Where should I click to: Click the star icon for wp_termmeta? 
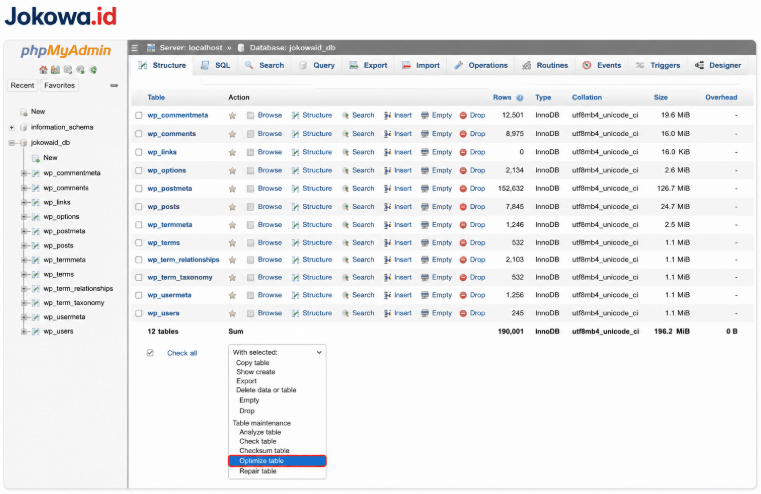232,225
